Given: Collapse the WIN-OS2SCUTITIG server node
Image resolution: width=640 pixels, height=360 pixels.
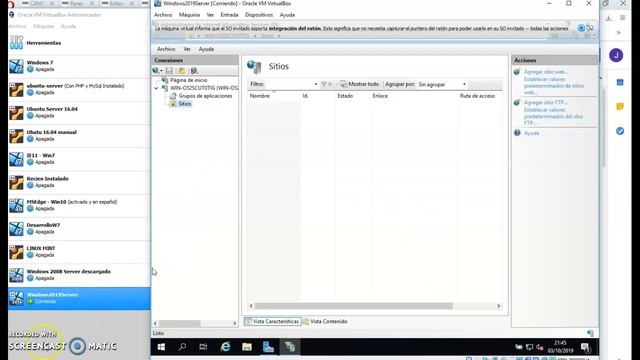Looking at the screenshot, I should (156, 88).
